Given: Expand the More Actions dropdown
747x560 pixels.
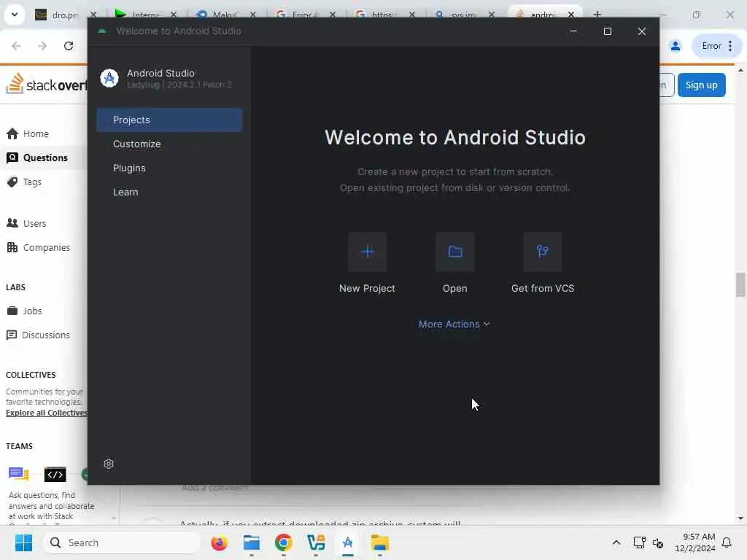Looking at the screenshot, I should tap(454, 324).
